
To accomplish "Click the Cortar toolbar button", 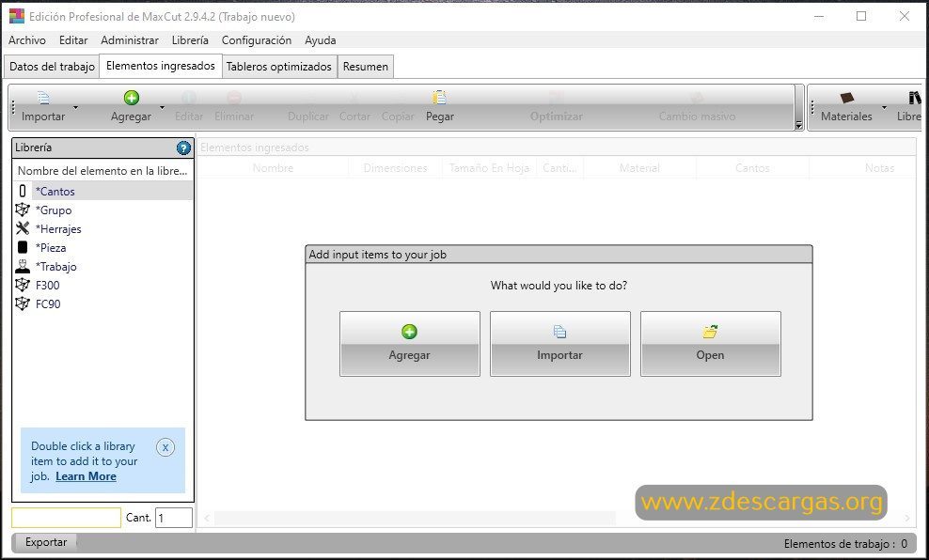I will (x=354, y=108).
